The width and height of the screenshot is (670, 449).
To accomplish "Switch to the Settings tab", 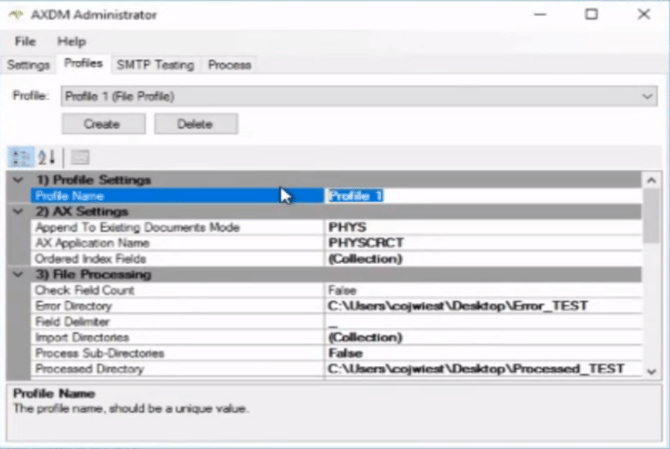I will coord(28,65).
